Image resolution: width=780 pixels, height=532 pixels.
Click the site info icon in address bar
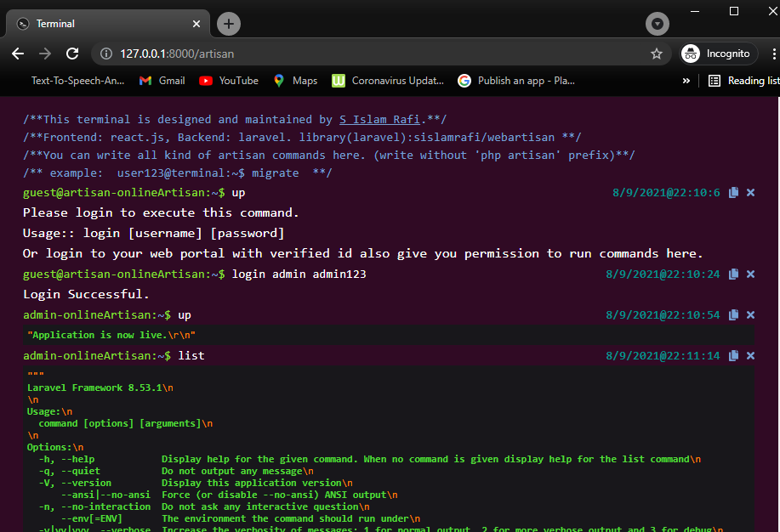[105, 53]
